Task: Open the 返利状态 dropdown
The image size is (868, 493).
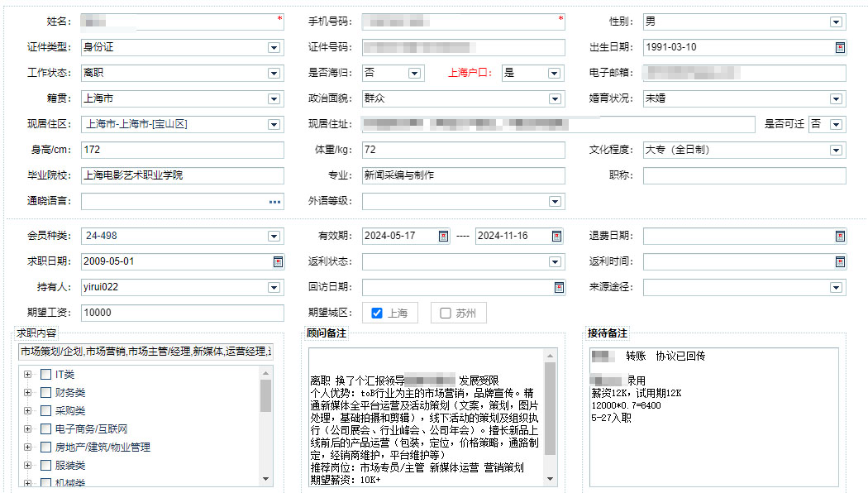Action: [x=555, y=262]
